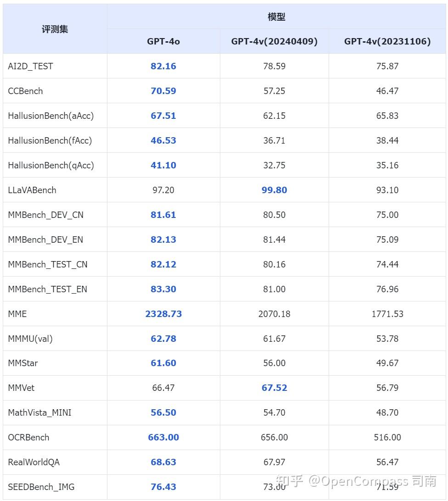Select the MMBench_TEST_EN row label
The width and height of the screenshot is (448, 501).
[x=47, y=289]
